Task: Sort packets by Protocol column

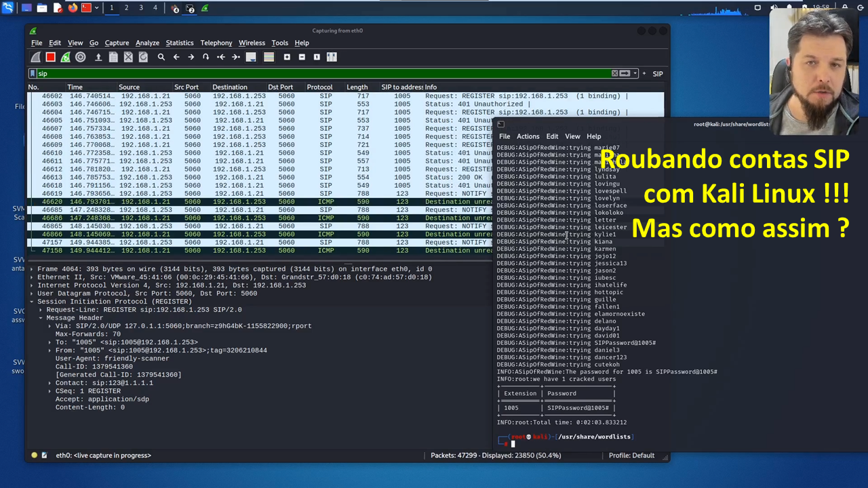Action: pos(319,87)
